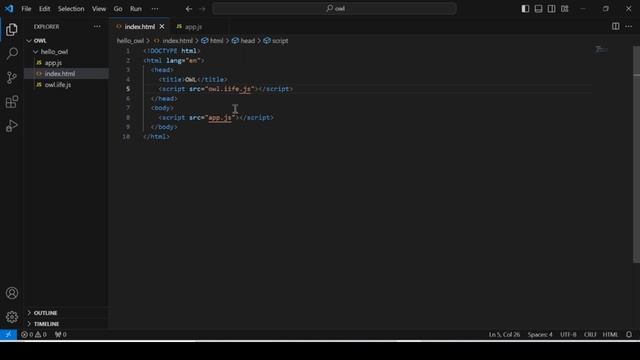The height and width of the screenshot is (360, 640).
Task: Open the Accounts menu icon
Action: coord(12,293)
